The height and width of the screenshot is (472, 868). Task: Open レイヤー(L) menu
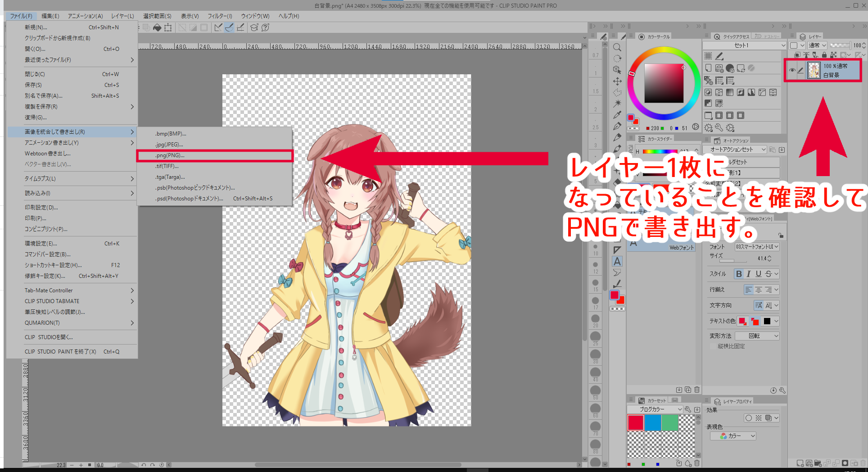point(122,16)
